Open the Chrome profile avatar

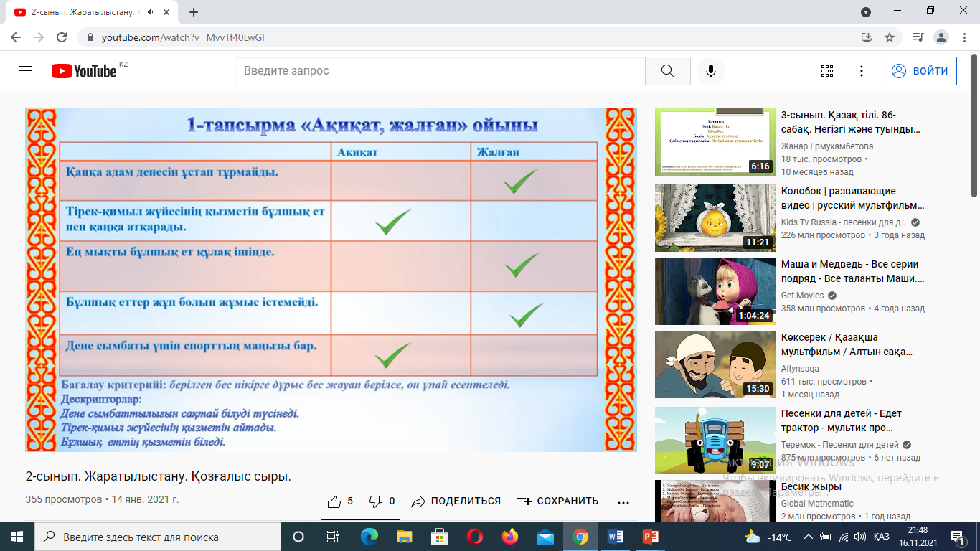pos(941,37)
